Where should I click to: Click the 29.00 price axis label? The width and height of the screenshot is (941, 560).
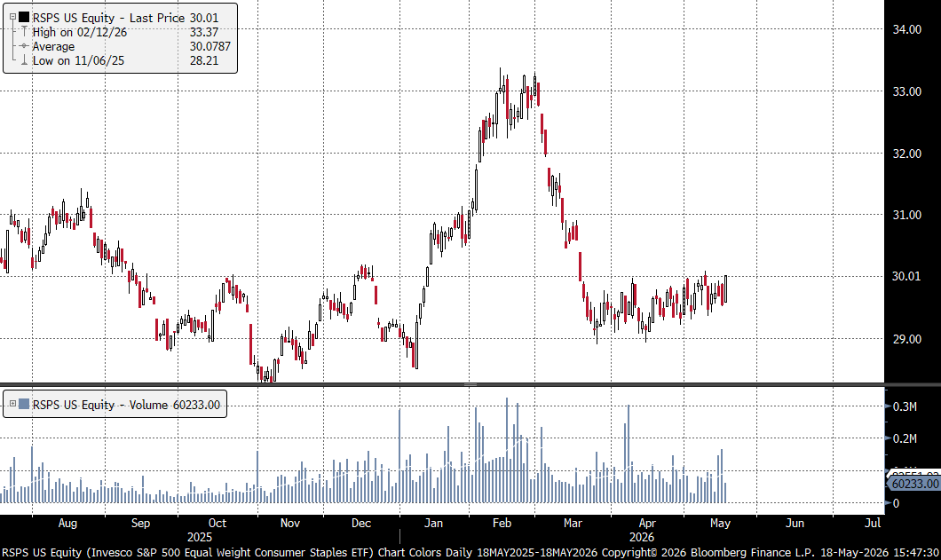[x=906, y=339]
